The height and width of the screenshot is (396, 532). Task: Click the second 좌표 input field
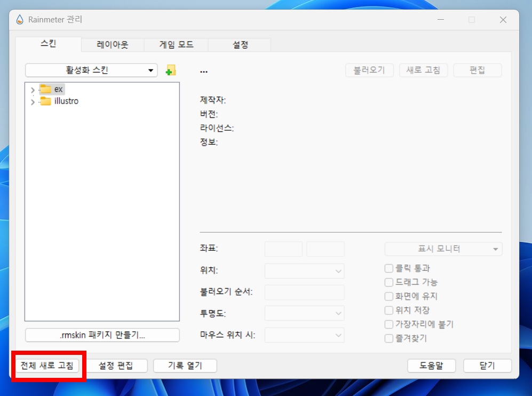(x=325, y=249)
